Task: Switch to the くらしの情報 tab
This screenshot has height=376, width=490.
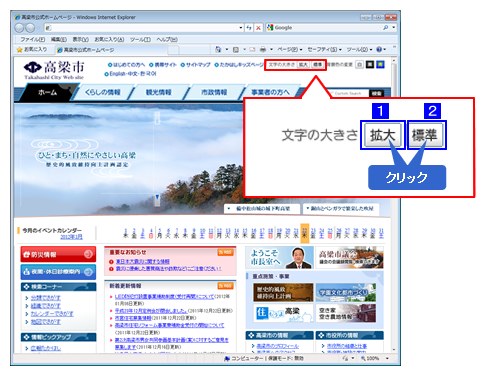Action: pos(103,92)
